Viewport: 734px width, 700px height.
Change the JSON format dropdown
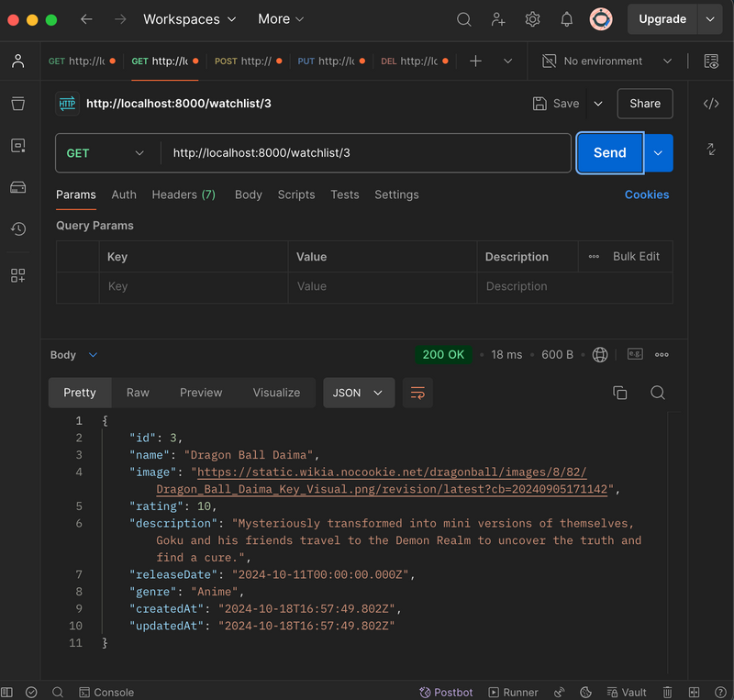point(358,393)
